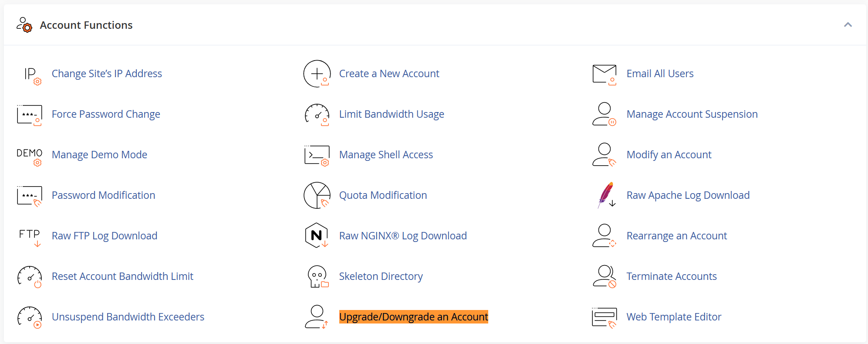Click the Terminate Accounts user icon

pyautogui.click(x=604, y=276)
